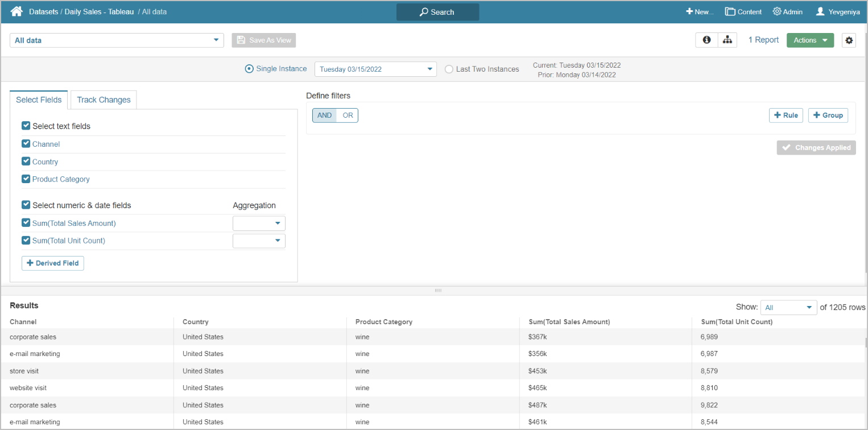The width and height of the screenshot is (868, 430).
Task: Click the plus New icon
Action: pyautogui.click(x=689, y=11)
